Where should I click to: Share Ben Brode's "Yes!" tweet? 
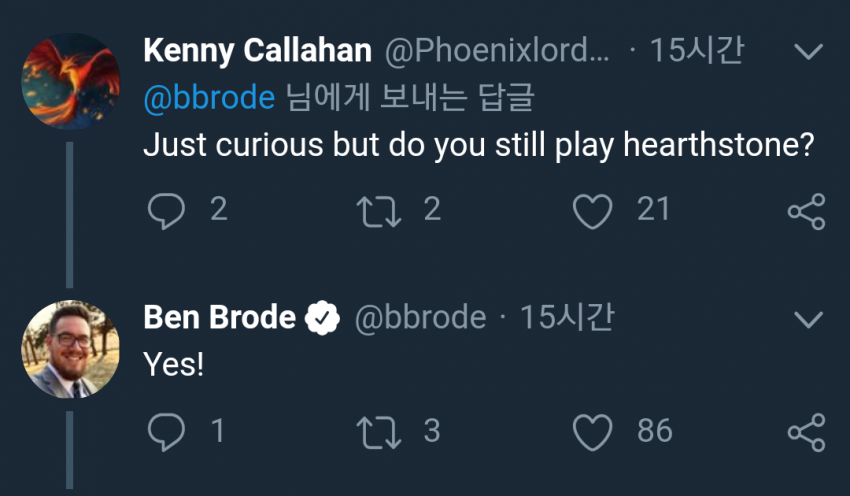tap(806, 431)
